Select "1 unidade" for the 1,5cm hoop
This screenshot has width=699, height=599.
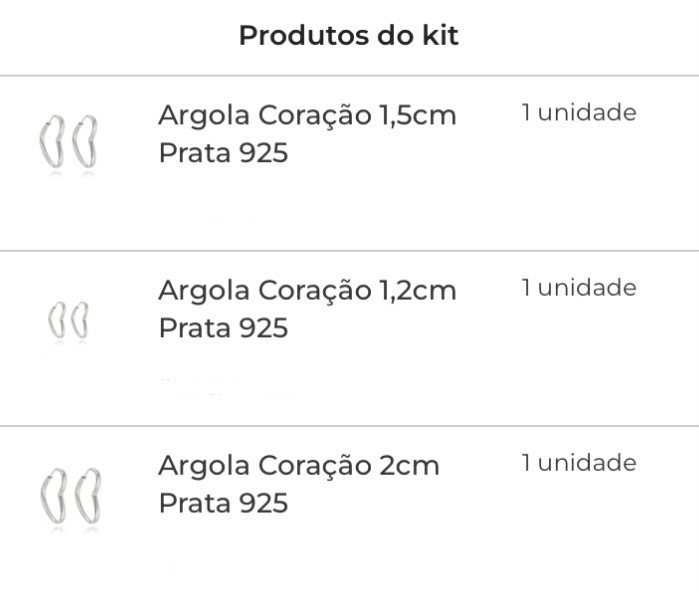579,112
